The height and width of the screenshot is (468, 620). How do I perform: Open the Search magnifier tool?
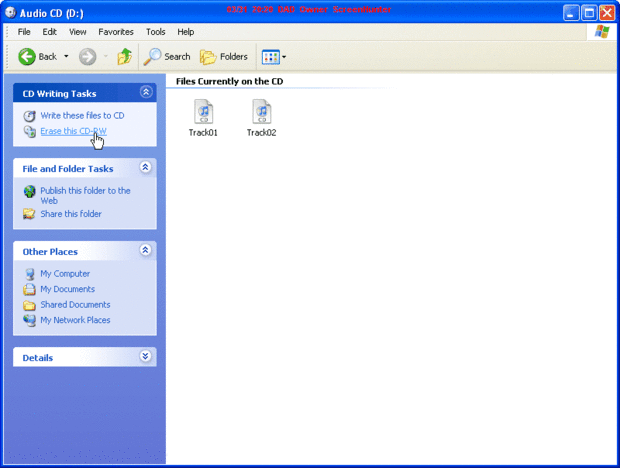point(152,57)
